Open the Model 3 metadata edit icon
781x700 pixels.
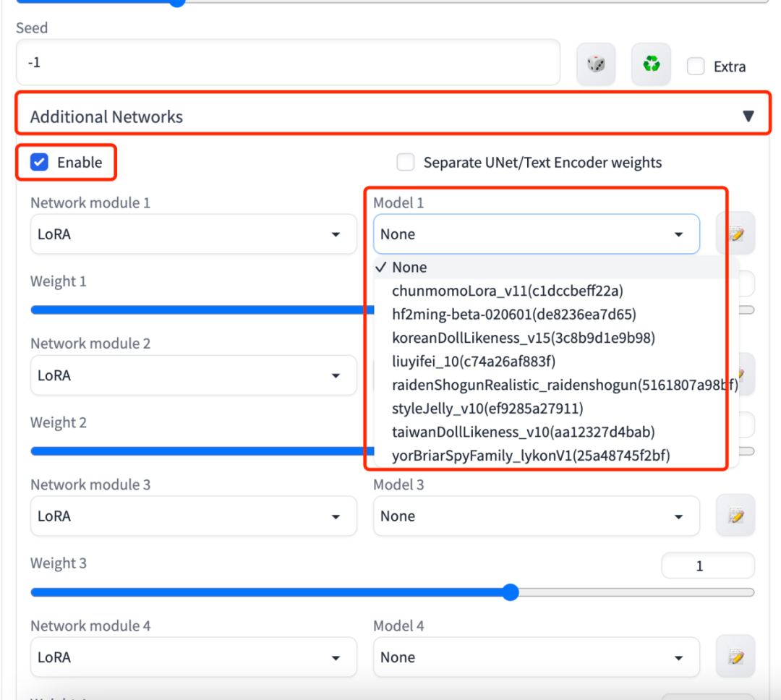coord(735,516)
